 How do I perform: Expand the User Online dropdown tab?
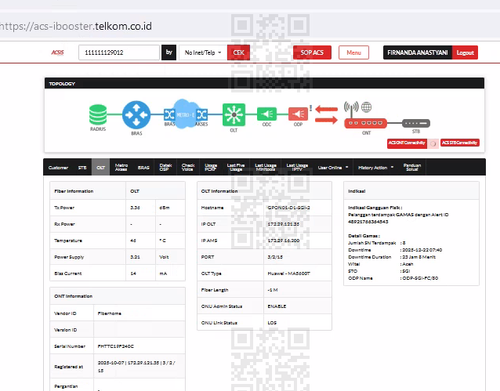tap(333, 167)
